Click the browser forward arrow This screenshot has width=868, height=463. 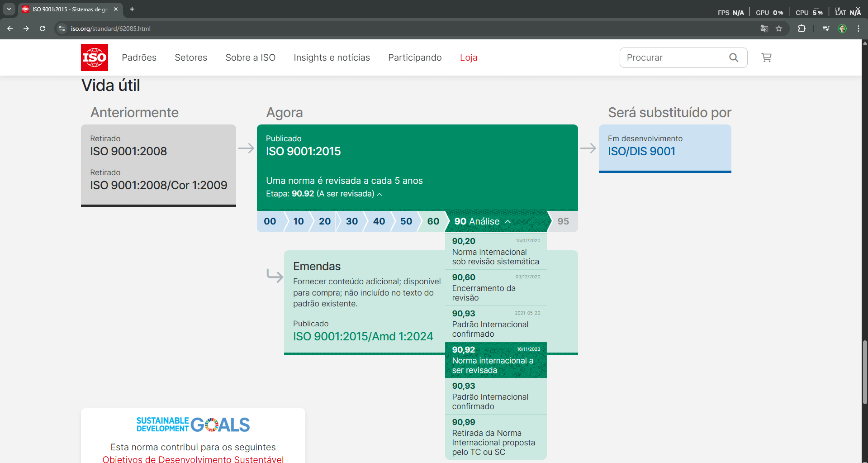26,29
